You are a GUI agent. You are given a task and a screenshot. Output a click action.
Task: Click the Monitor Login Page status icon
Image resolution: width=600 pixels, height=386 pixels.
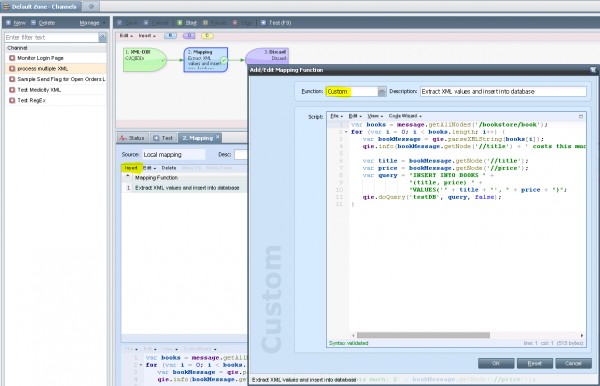click(12, 58)
